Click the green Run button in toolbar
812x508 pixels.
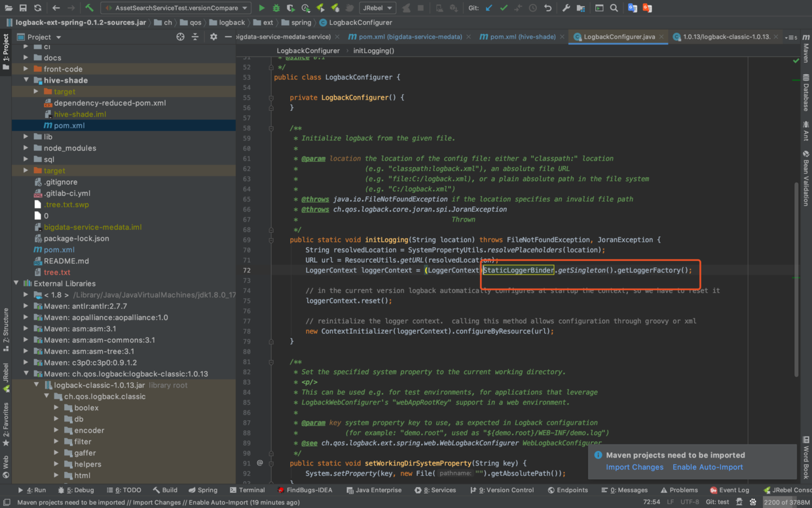pyautogui.click(x=261, y=8)
